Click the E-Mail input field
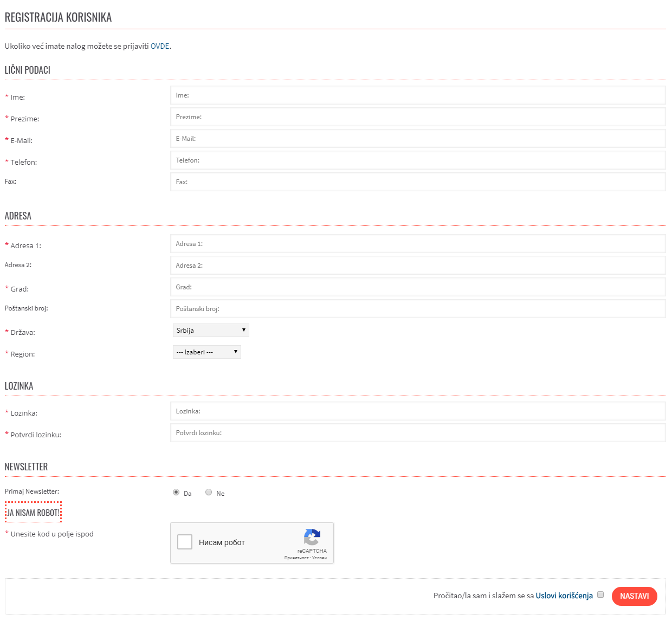The image size is (672, 634). [417, 139]
